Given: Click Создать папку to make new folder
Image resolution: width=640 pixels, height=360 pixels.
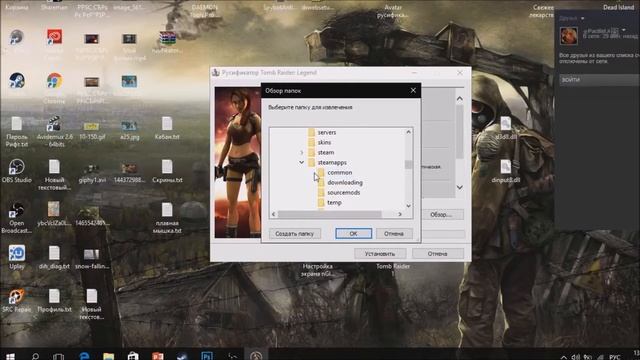Looking at the screenshot, I should (x=295, y=234).
